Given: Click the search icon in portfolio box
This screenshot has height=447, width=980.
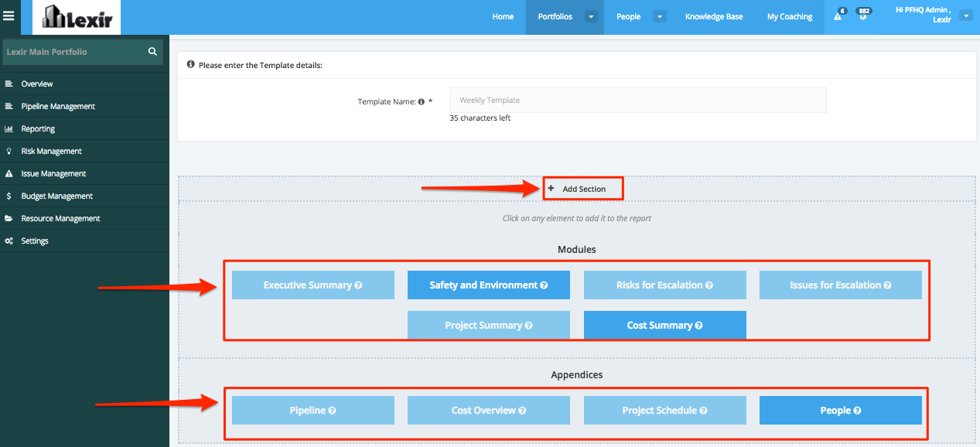Looking at the screenshot, I should coord(152,52).
